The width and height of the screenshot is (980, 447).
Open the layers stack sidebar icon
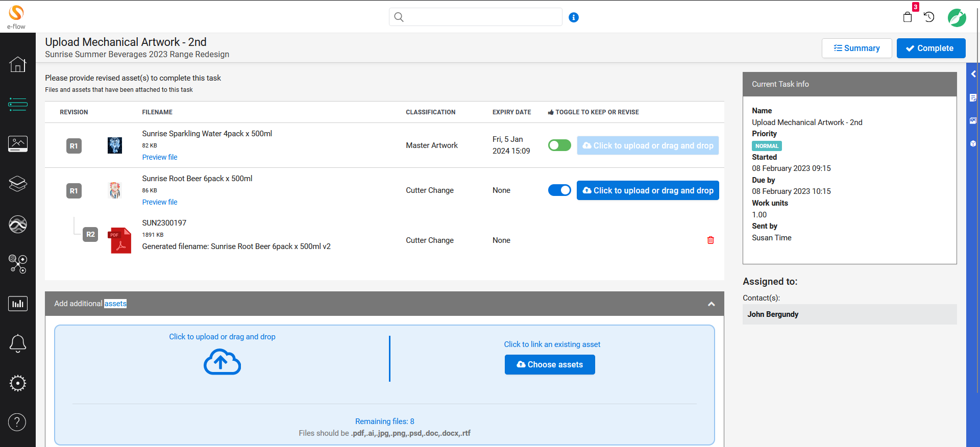(17, 184)
